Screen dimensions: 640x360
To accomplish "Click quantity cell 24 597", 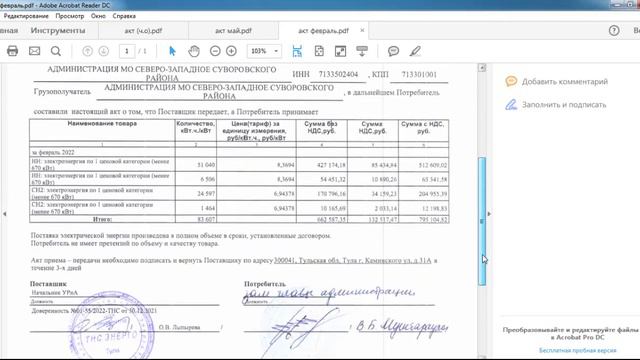I will coord(196,193).
